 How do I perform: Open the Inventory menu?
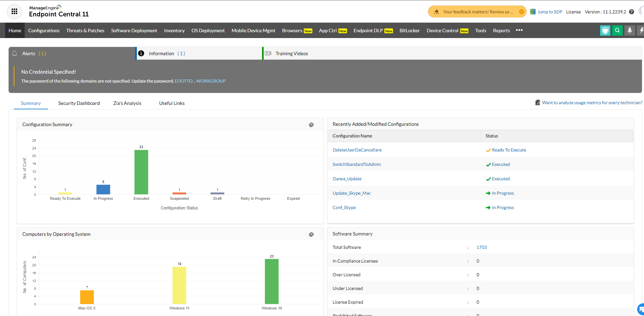pos(174,31)
